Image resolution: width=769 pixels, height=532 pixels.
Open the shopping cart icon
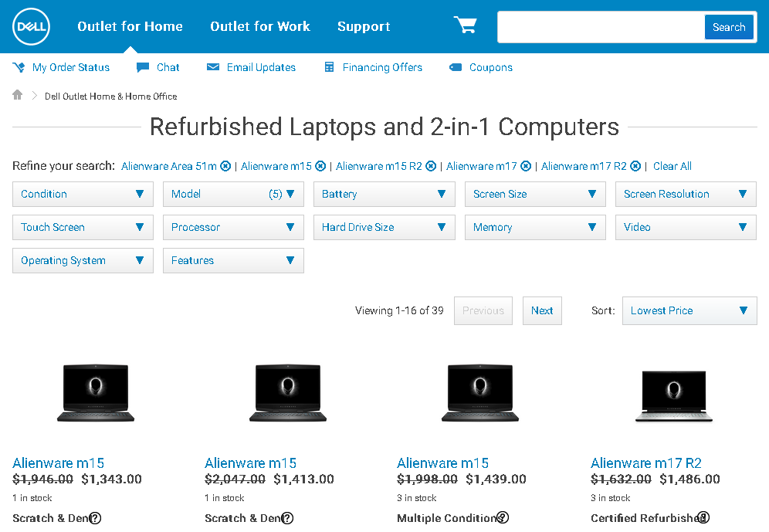click(465, 25)
